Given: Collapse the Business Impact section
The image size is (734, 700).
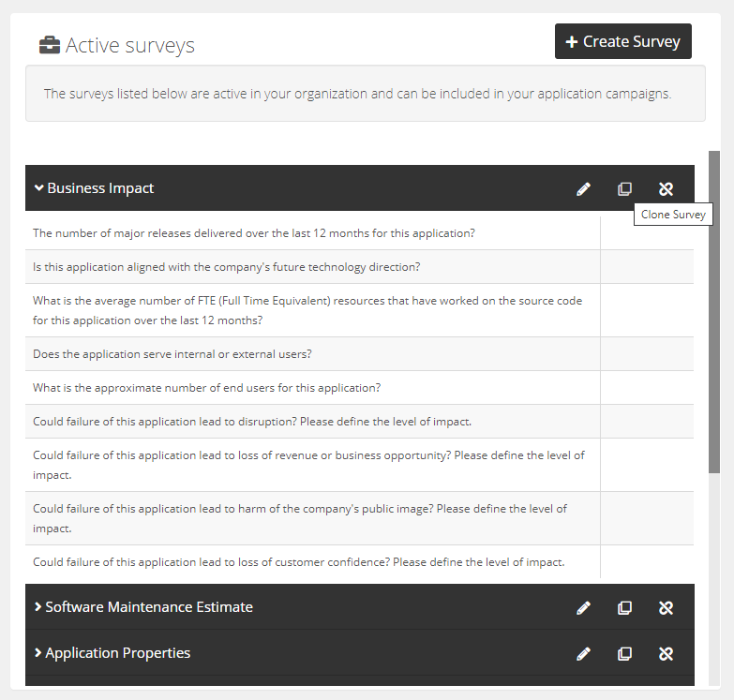Looking at the screenshot, I should pos(39,188).
